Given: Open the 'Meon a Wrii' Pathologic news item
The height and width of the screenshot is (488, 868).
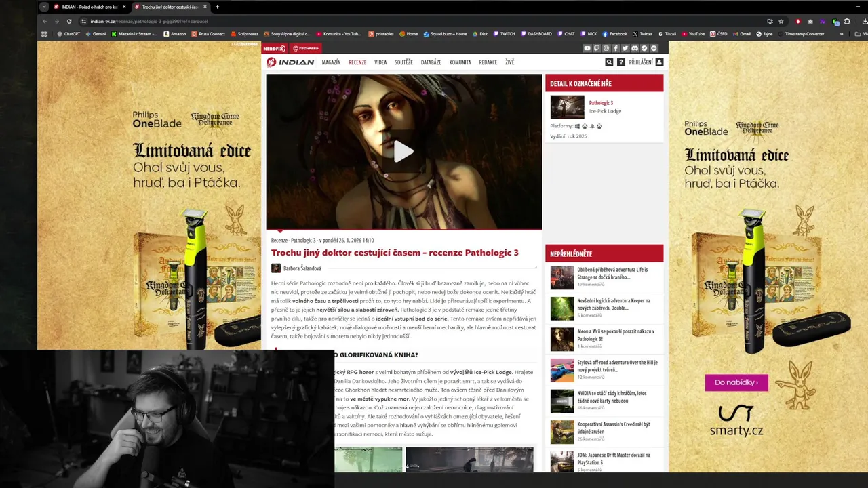Looking at the screenshot, I should point(604,338).
